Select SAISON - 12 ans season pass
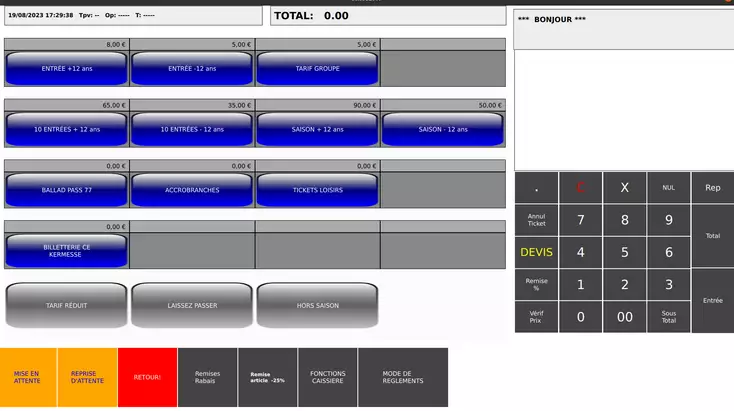 tap(443, 129)
